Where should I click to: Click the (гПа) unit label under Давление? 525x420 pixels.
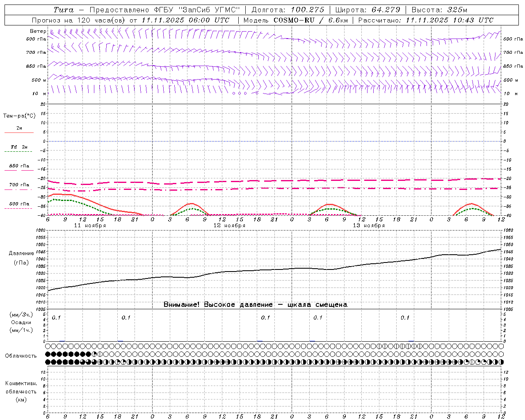[x=21, y=263]
